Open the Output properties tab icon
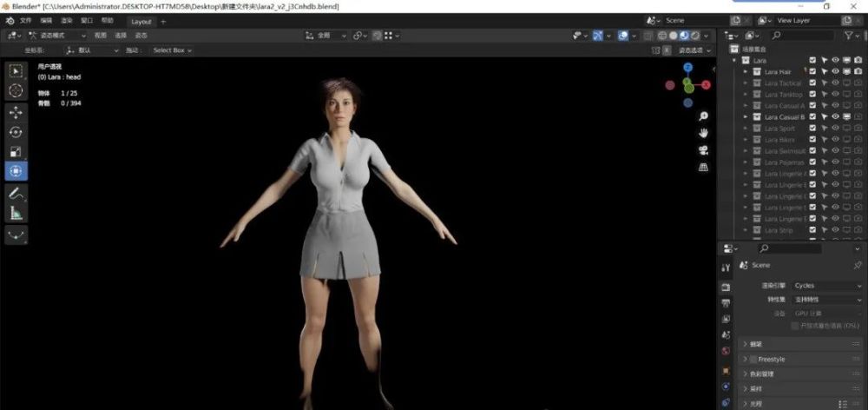868x410 pixels. (726, 303)
